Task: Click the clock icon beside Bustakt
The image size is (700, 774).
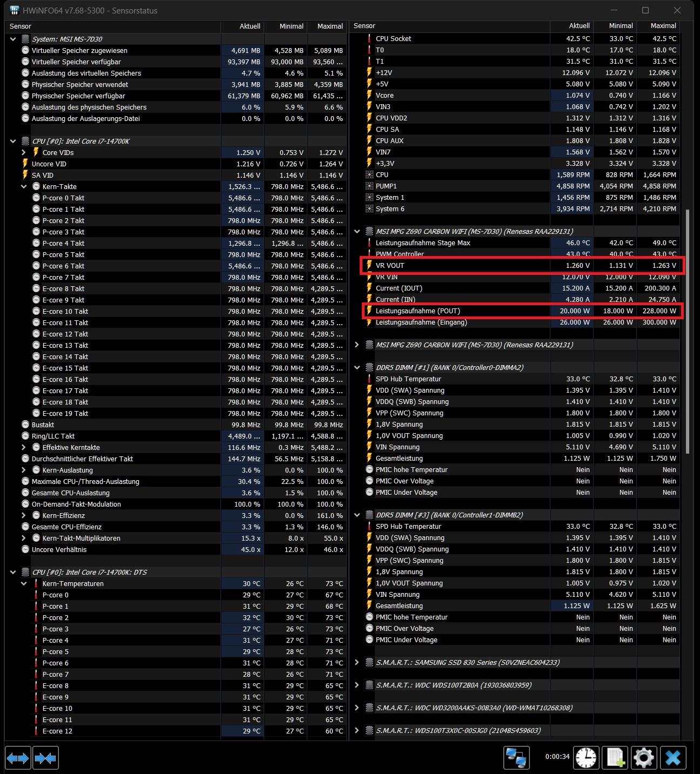Action: coord(25,425)
